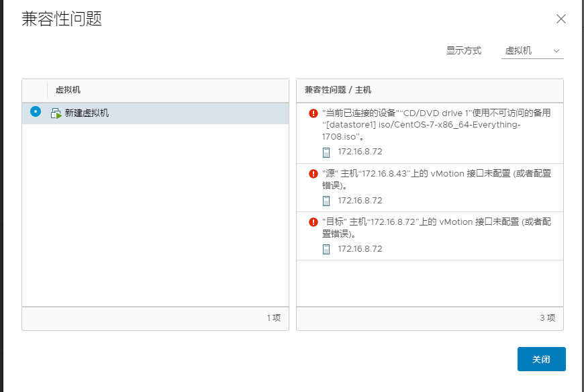Click the red error icon for source host vMotion issue
Image resolution: width=584 pixels, height=392 pixels.
click(313, 173)
